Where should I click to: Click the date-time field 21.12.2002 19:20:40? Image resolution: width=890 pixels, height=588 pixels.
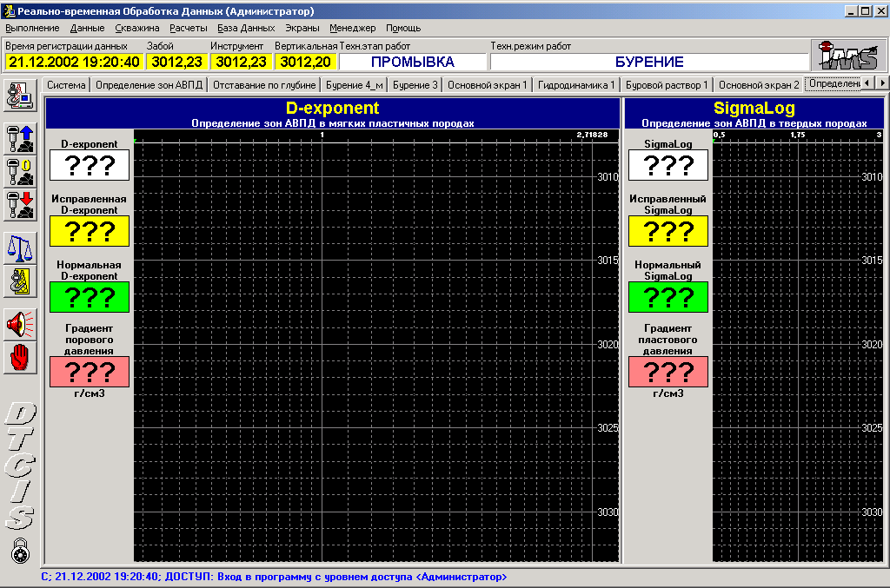pyautogui.click(x=74, y=62)
